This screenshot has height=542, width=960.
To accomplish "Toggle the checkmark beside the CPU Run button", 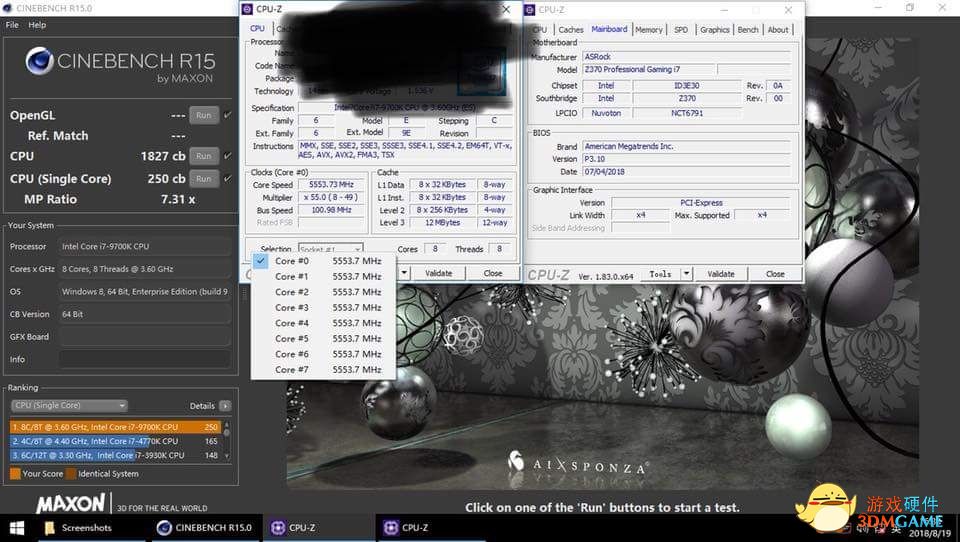I will (228, 156).
